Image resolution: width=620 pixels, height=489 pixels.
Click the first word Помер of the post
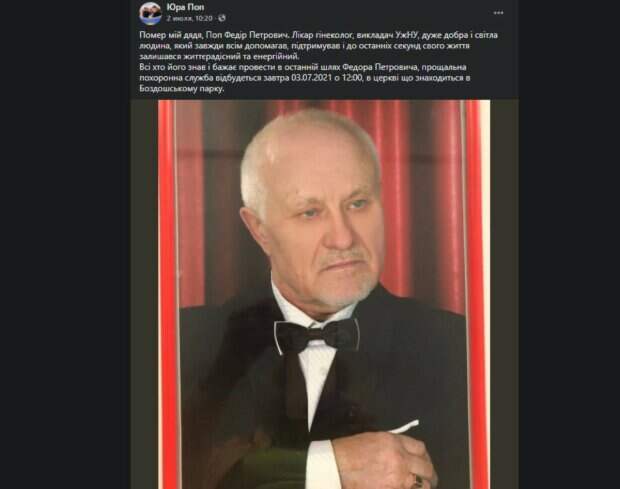(x=151, y=35)
